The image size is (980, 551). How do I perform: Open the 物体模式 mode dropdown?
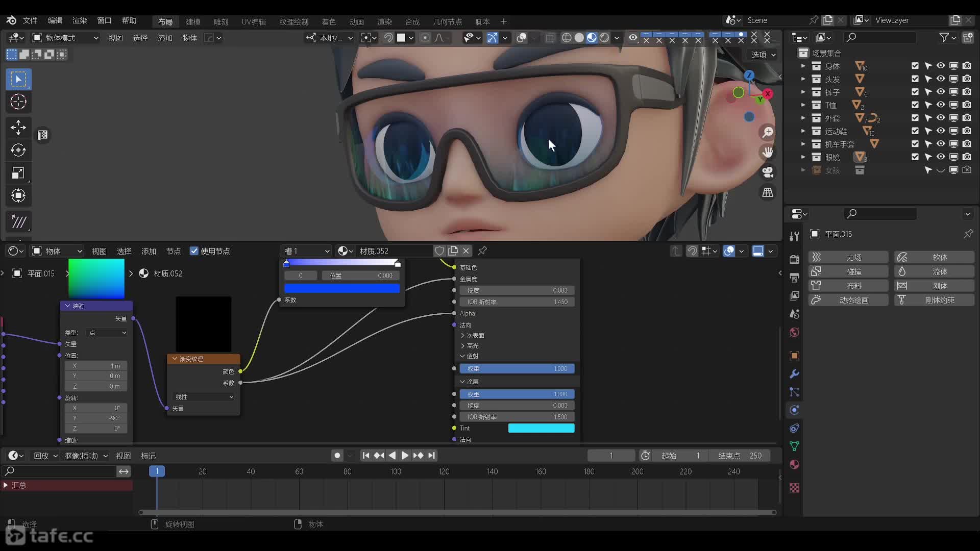pyautogui.click(x=65, y=38)
